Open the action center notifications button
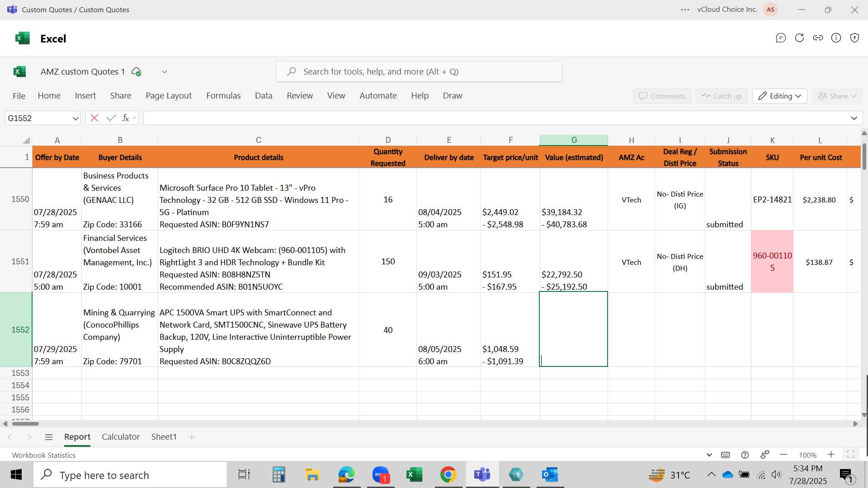 [846, 475]
